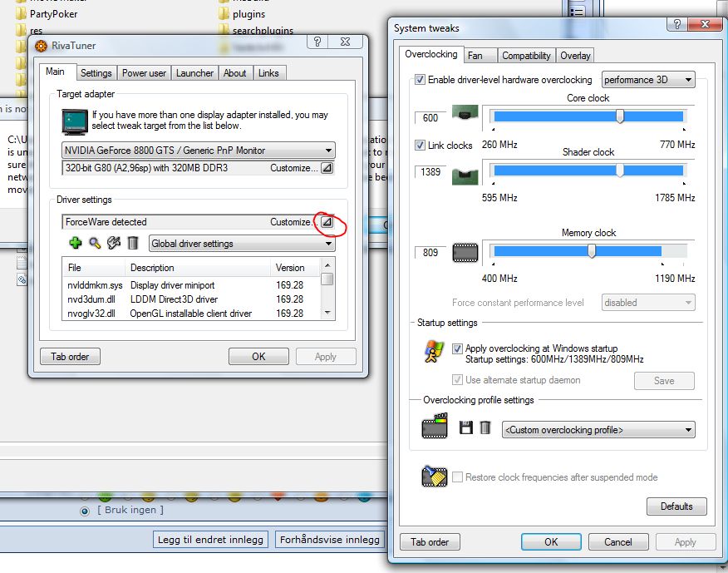
Task: Click the restore clocks suspended mode icon
Action: pyautogui.click(x=435, y=477)
